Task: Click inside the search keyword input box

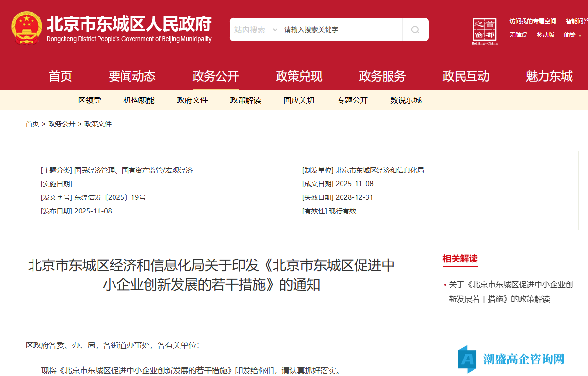Action: click(x=340, y=29)
